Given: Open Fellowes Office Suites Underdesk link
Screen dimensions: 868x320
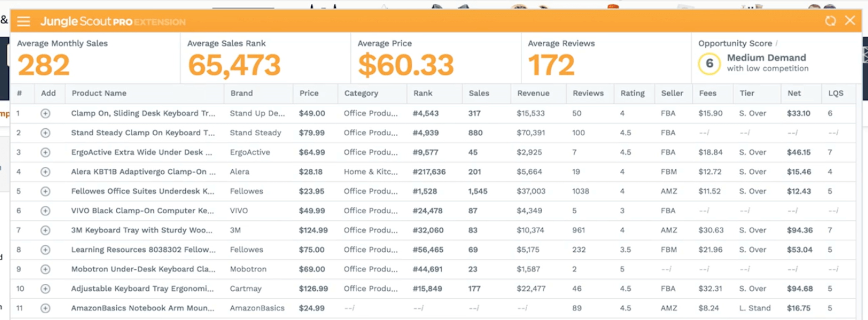Looking at the screenshot, I should (x=143, y=191).
